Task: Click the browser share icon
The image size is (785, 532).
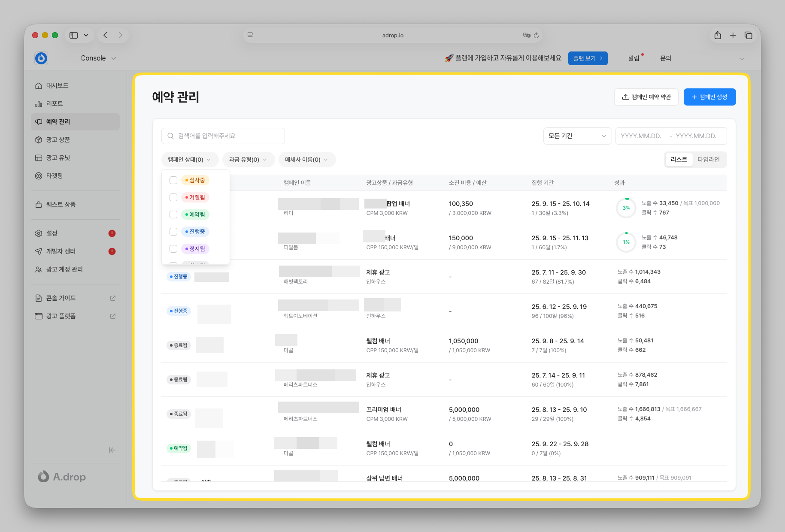Action: tap(718, 35)
